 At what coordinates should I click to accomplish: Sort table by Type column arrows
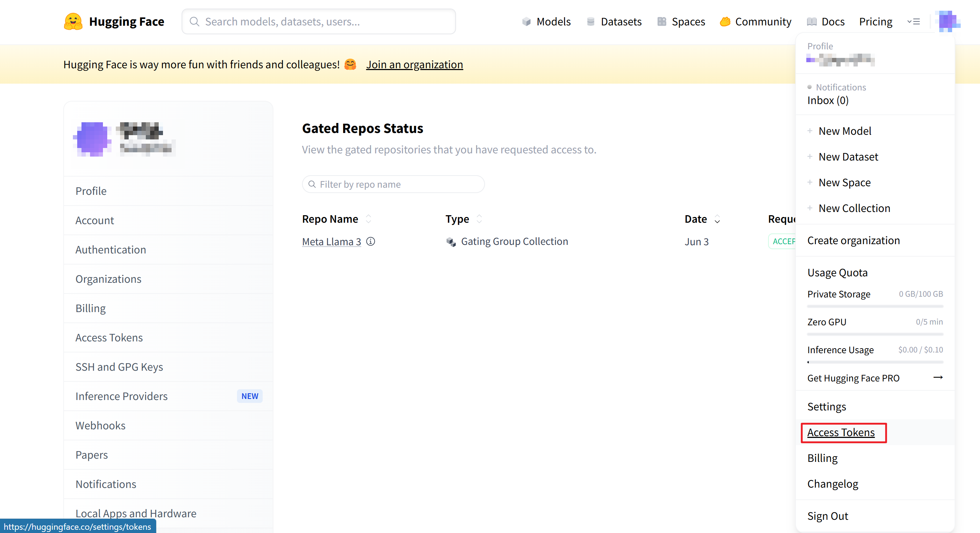(479, 219)
